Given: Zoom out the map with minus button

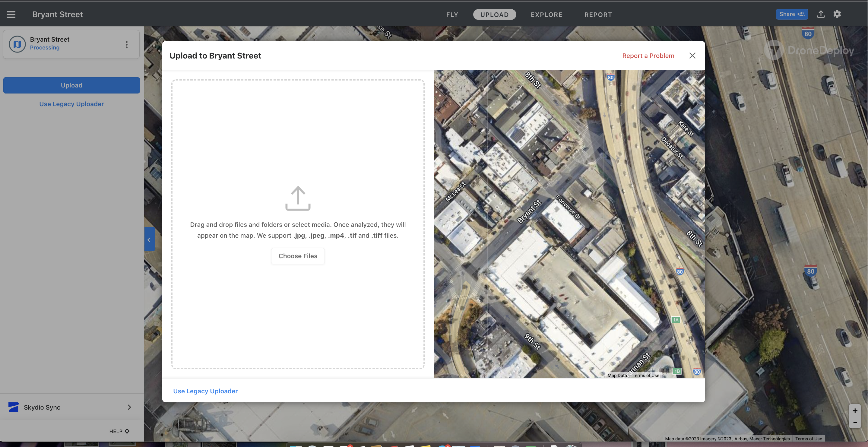Looking at the screenshot, I should (854, 422).
